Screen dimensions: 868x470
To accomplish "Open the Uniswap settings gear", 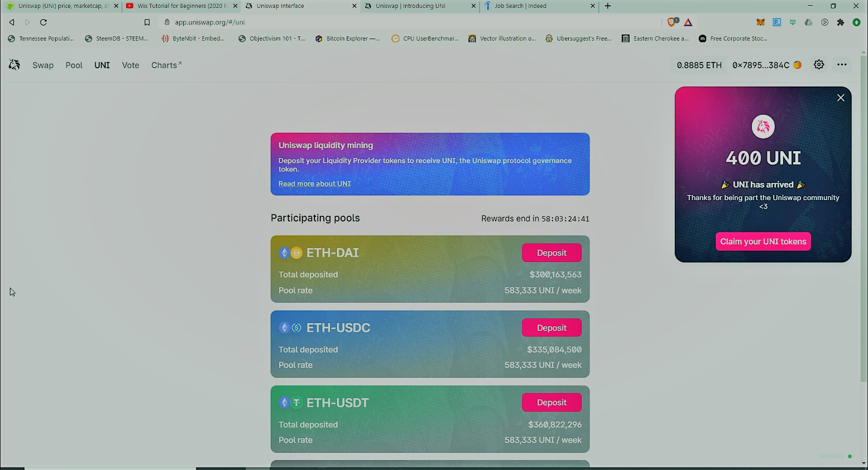I will click(x=819, y=65).
